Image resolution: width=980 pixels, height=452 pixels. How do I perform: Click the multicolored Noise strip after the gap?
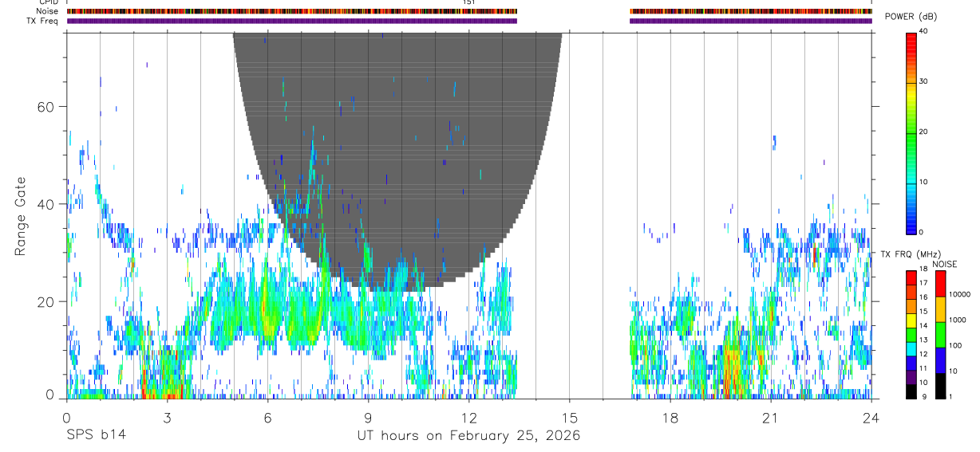(x=751, y=11)
